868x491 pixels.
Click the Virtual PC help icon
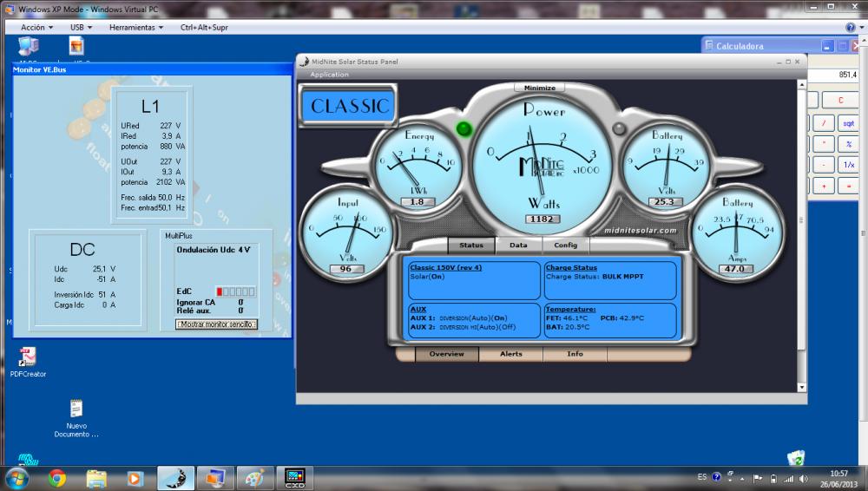tap(851, 27)
